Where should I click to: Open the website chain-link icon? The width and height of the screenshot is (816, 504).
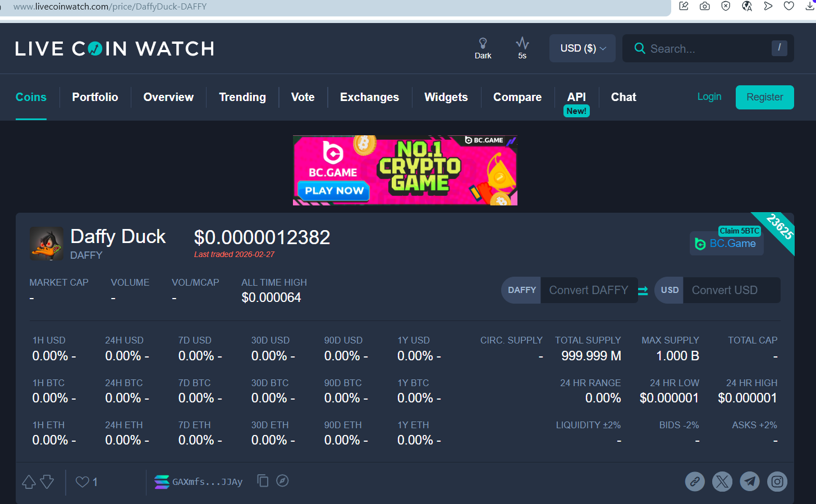coord(695,482)
